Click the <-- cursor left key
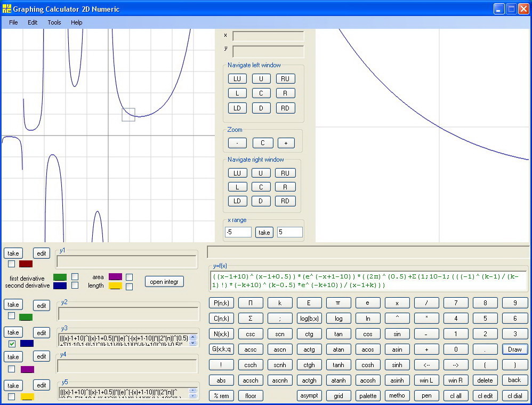The height and width of the screenshot is (405, 532). coord(426,365)
